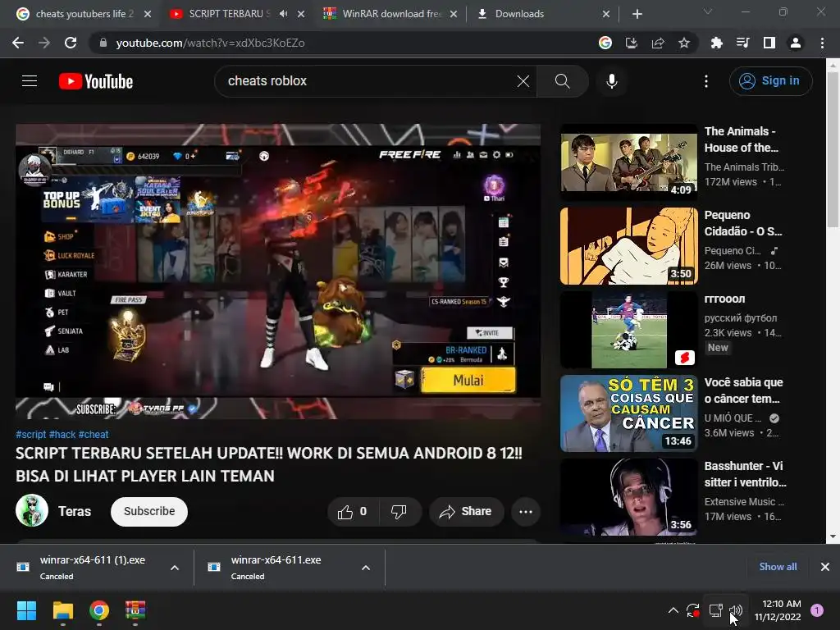
Task: Open YouTube settings three-dot menu
Action: [x=706, y=81]
